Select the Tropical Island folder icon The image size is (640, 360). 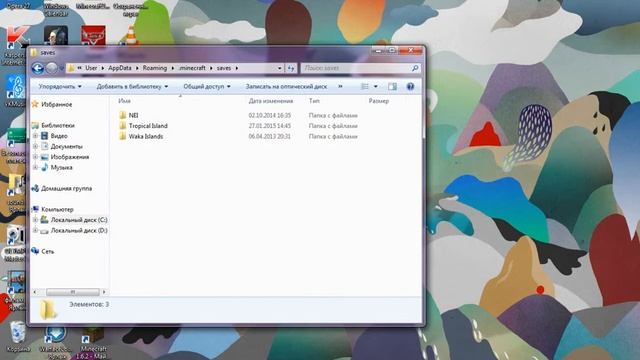pos(122,126)
